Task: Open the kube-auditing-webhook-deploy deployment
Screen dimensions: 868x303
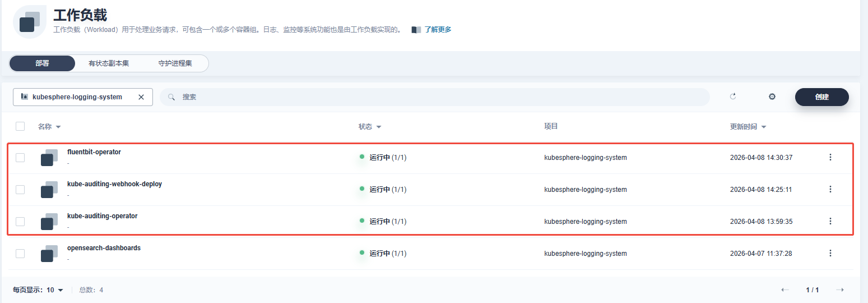Action: click(x=114, y=184)
